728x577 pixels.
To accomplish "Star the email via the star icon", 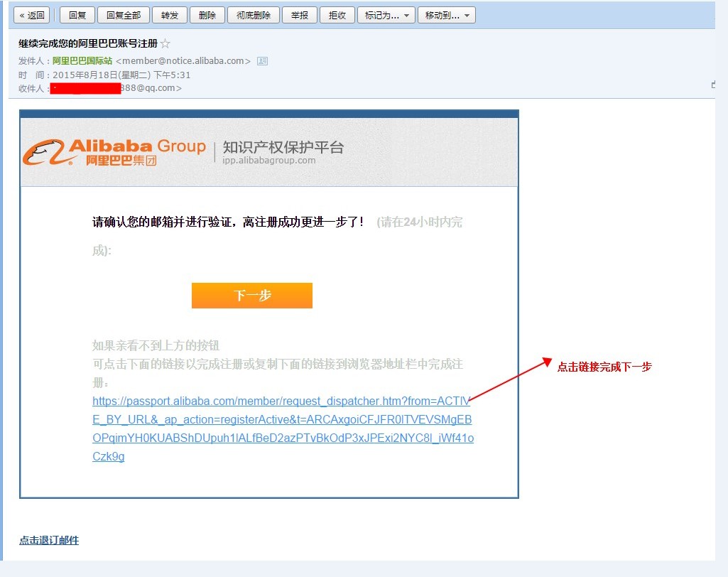I will pos(165,43).
